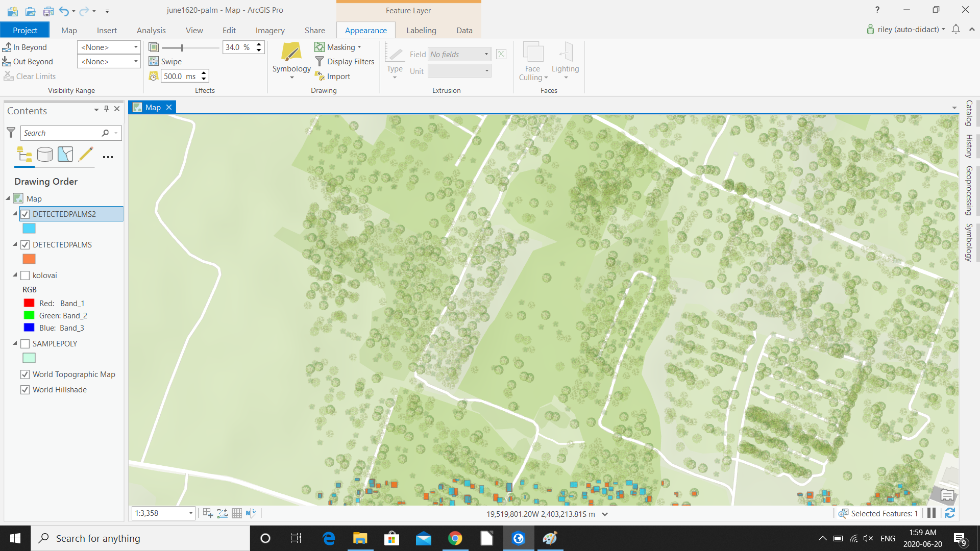Screen dimensions: 980x551
Task: Click the Windows Start button
Action: click(x=15, y=538)
